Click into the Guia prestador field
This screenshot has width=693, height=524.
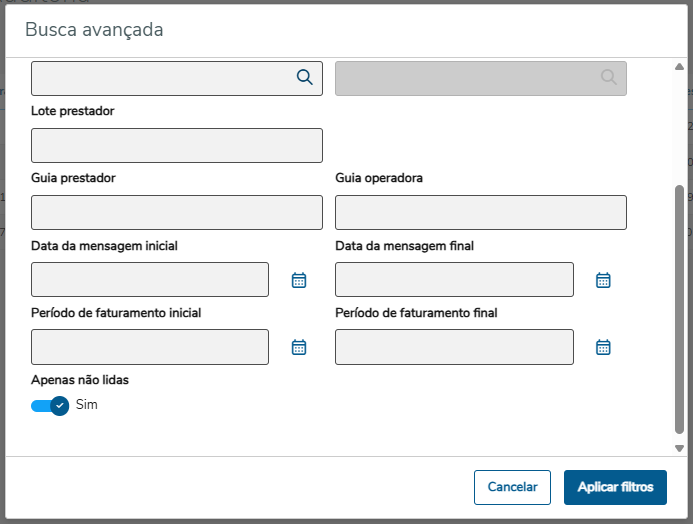coord(177,212)
